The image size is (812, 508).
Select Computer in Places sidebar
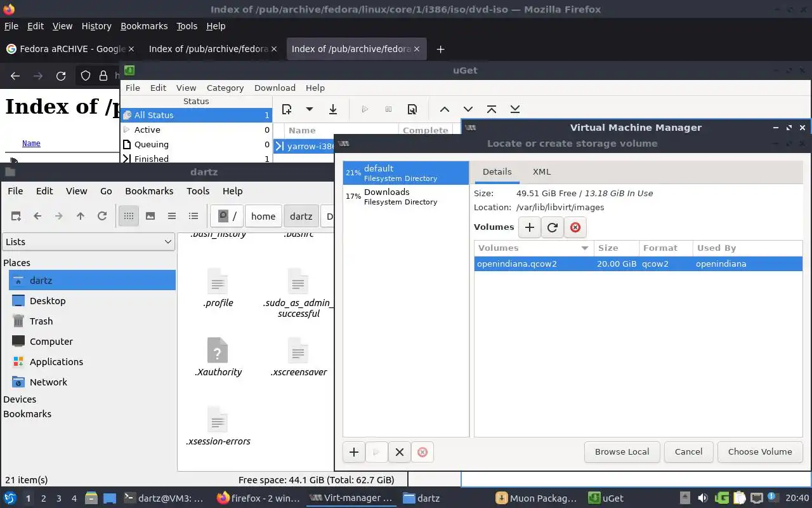pos(92,342)
